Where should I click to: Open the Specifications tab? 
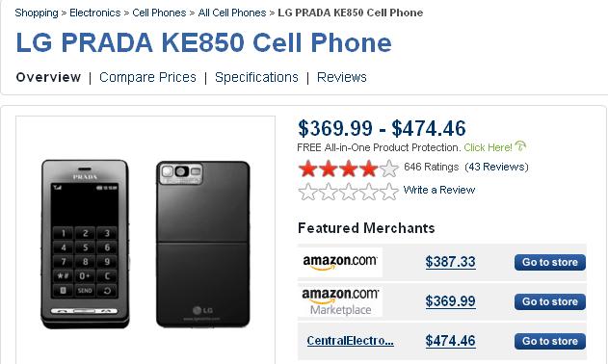coord(256,77)
